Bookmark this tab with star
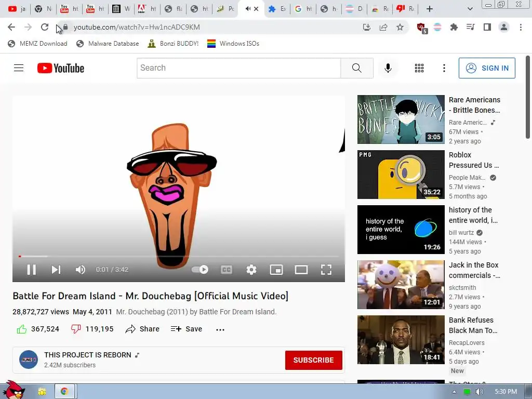Image resolution: width=532 pixels, height=399 pixels. (400, 27)
